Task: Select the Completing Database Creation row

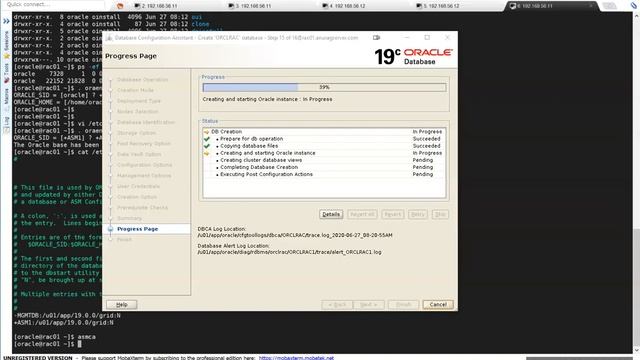Action: point(324,167)
